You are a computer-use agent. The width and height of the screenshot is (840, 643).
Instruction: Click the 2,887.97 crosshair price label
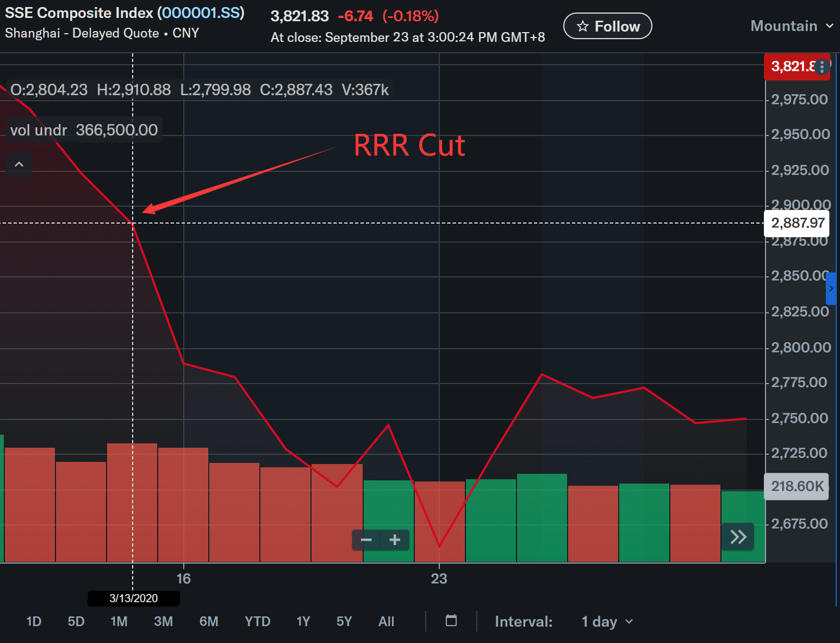coord(798,223)
